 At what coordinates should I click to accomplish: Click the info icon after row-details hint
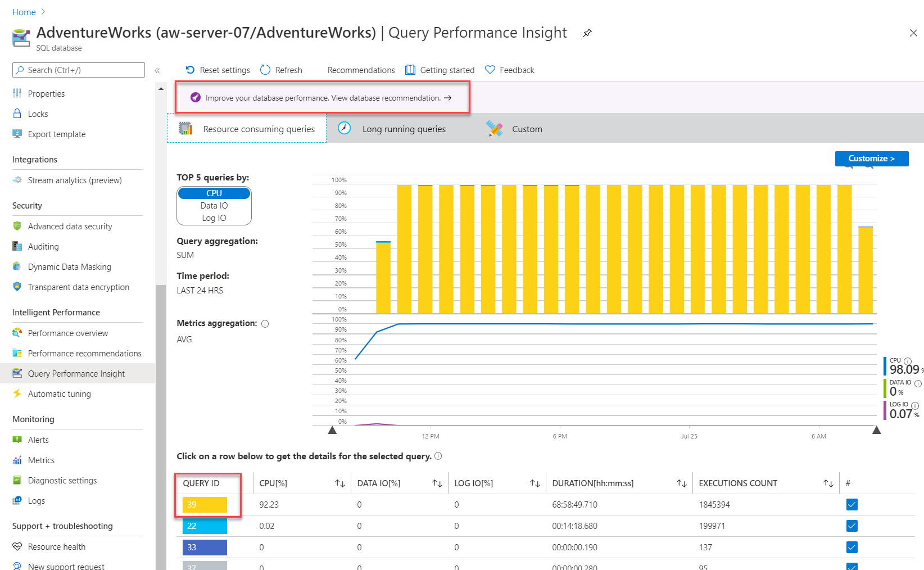point(438,456)
